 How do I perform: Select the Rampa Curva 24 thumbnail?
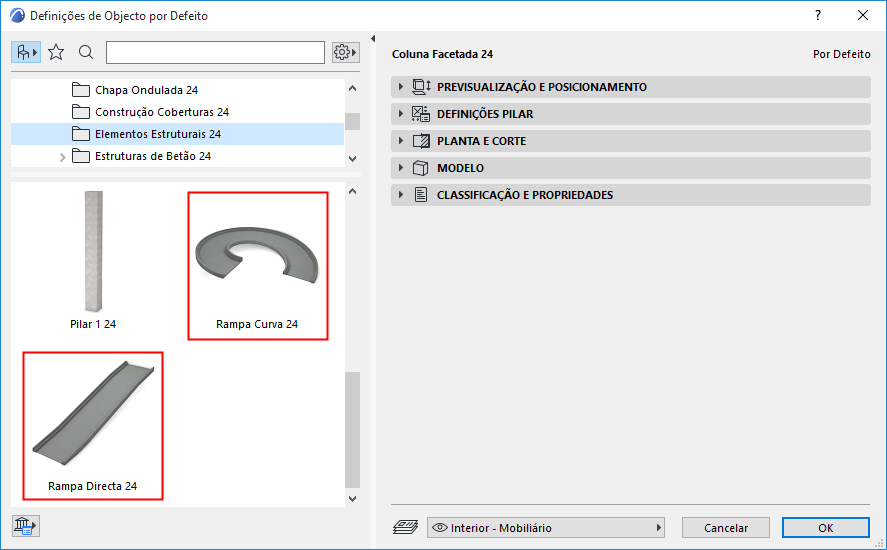257,264
